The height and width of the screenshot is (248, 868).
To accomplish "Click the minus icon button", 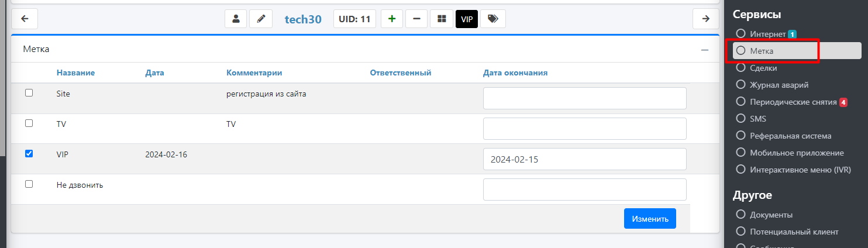I will point(416,19).
